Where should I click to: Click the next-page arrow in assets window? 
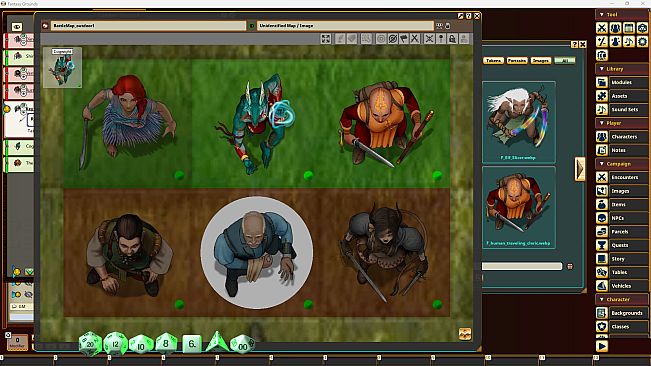(580, 169)
